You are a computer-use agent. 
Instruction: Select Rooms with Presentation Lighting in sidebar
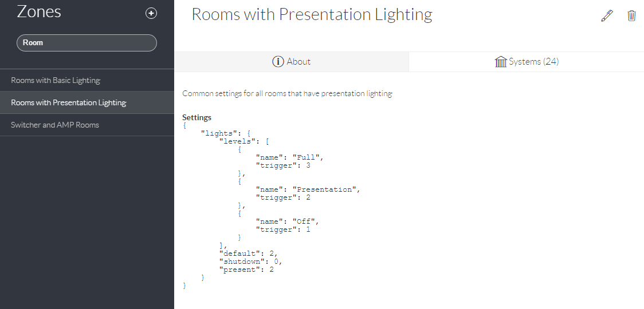click(x=68, y=103)
